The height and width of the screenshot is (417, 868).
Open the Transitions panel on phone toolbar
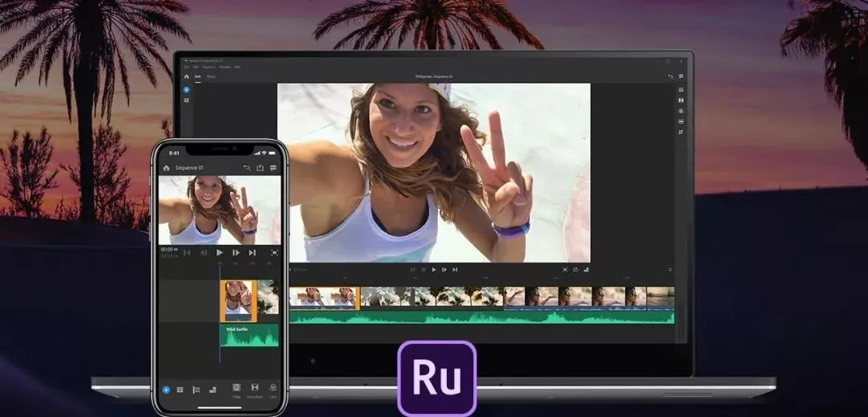[x=255, y=390]
